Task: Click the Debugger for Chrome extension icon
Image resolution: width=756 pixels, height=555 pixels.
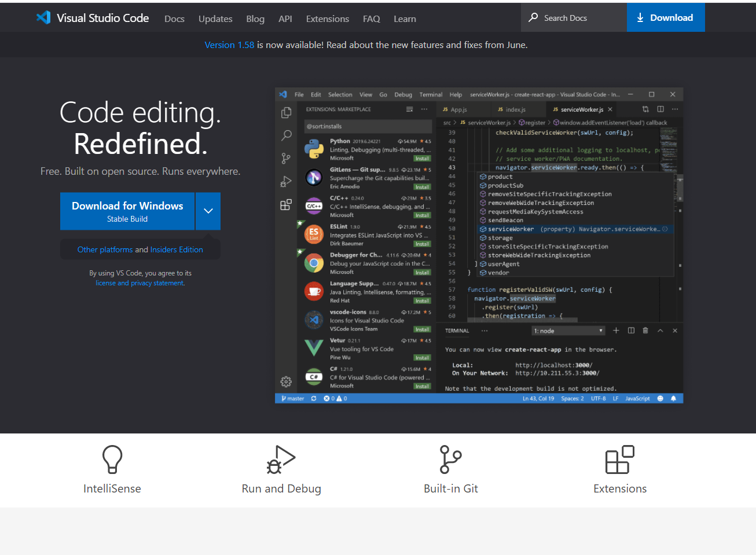Action: click(314, 263)
